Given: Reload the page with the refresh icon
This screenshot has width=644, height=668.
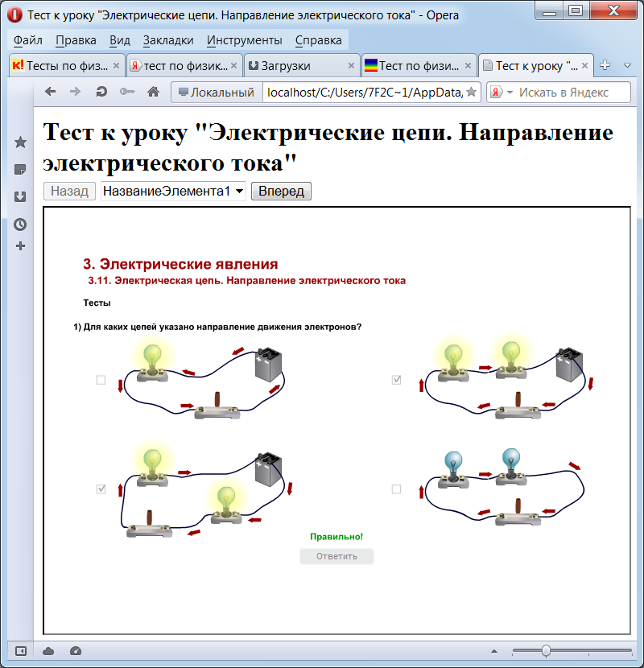Looking at the screenshot, I should [x=101, y=92].
